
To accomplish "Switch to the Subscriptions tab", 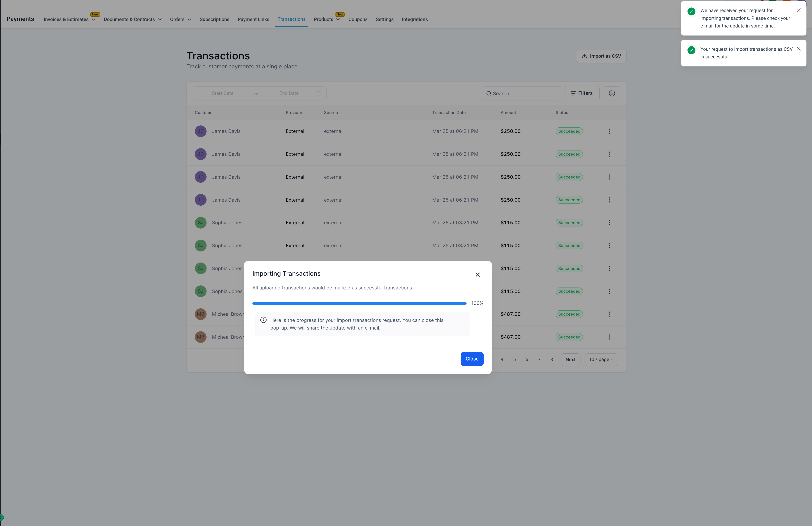I will coord(214,19).
